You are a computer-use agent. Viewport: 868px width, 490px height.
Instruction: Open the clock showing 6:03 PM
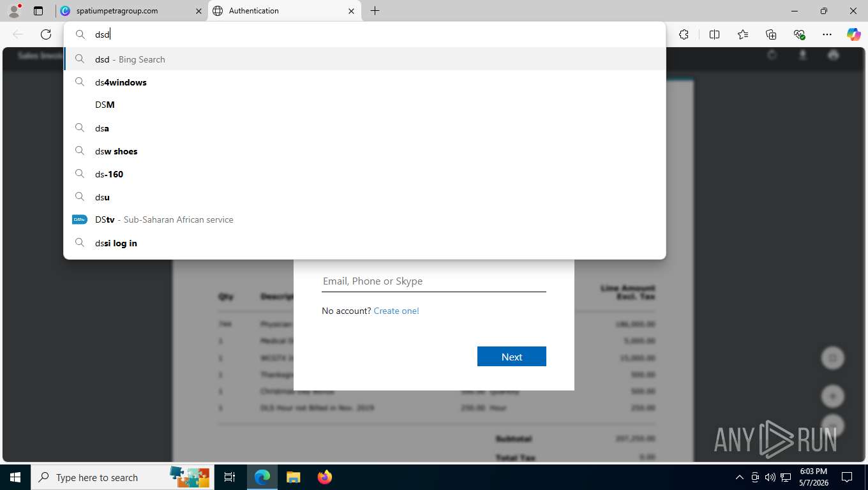[x=813, y=477]
